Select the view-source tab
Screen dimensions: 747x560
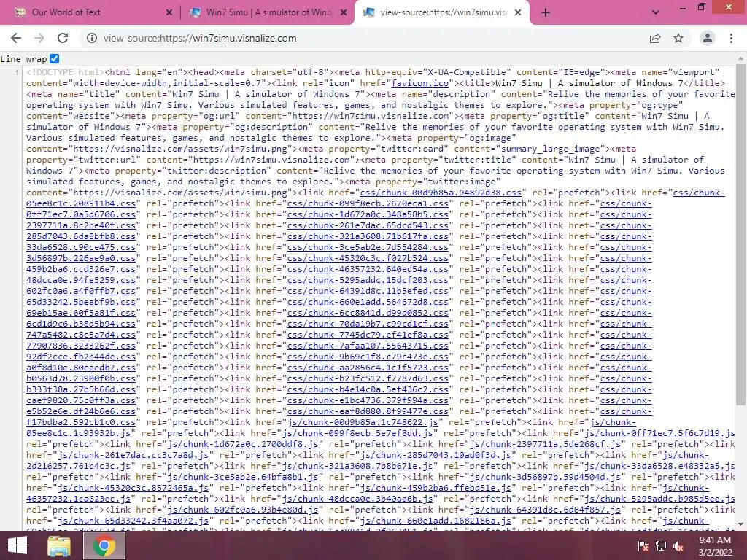pyautogui.click(x=442, y=12)
